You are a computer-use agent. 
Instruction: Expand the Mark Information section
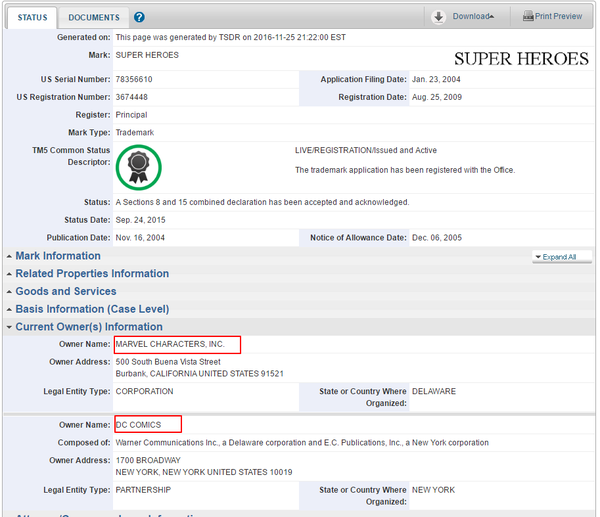pyautogui.click(x=58, y=256)
